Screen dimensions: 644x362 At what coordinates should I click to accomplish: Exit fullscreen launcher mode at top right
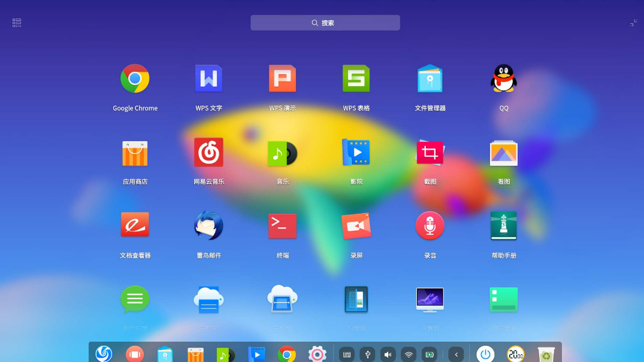click(x=633, y=23)
